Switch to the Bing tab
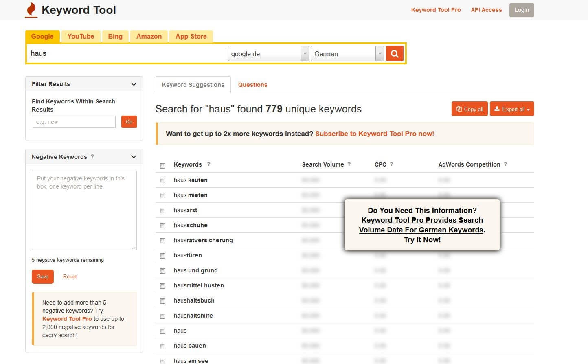 pyautogui.click(x=115, y=36)
